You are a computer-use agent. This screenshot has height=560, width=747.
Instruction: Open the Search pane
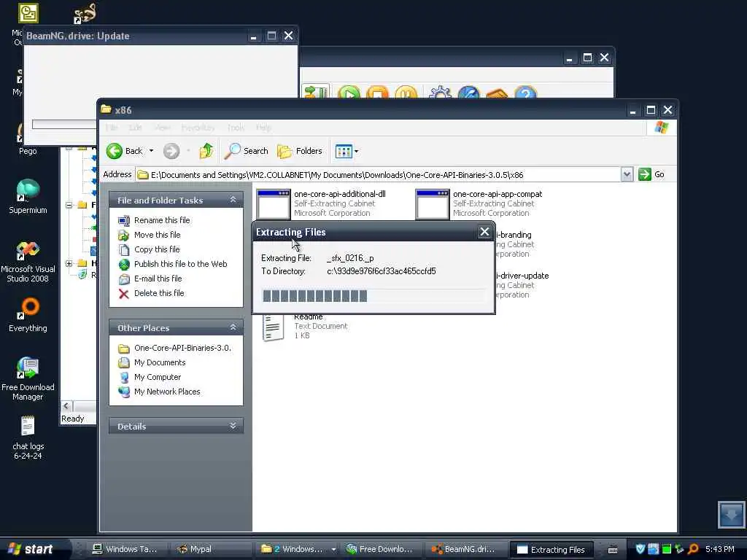[247, 151]
